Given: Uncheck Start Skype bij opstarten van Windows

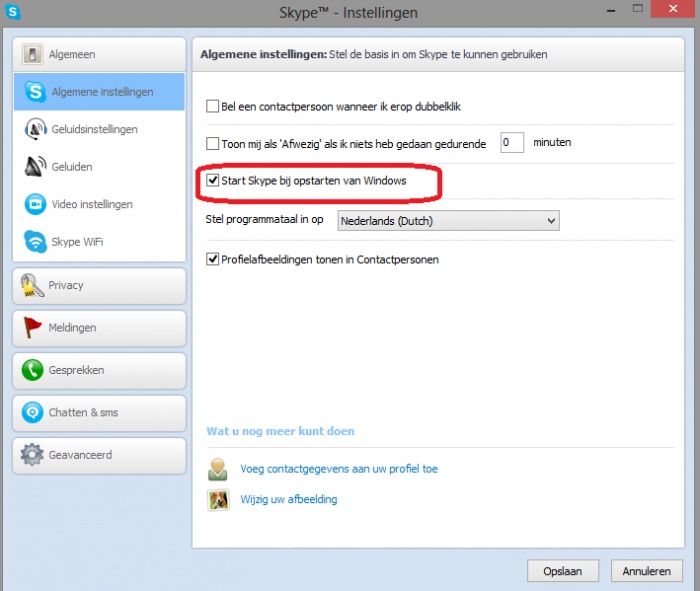Looking at the screenshot, I should (212, 180).
